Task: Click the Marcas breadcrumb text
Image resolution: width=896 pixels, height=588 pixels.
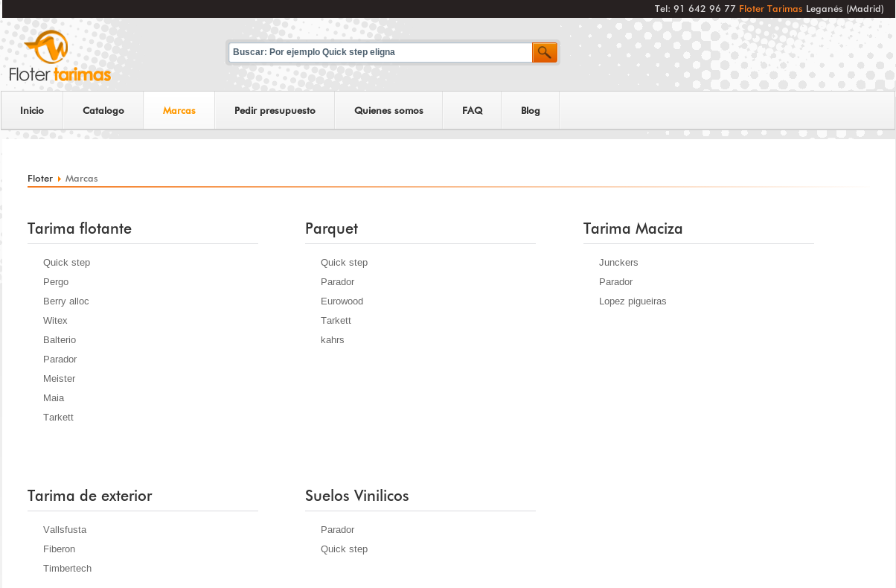Action: pos(82,179)
